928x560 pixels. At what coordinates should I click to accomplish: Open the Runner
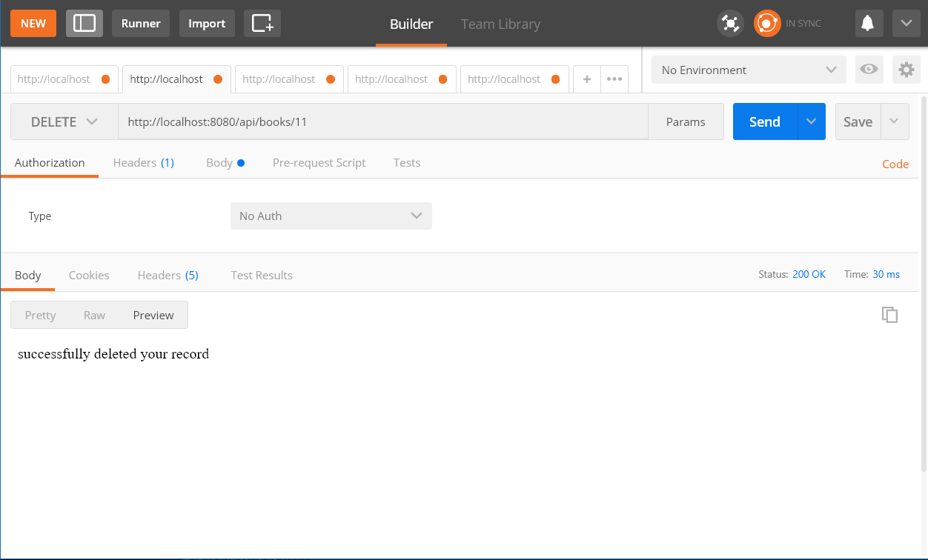pos(141,24)
